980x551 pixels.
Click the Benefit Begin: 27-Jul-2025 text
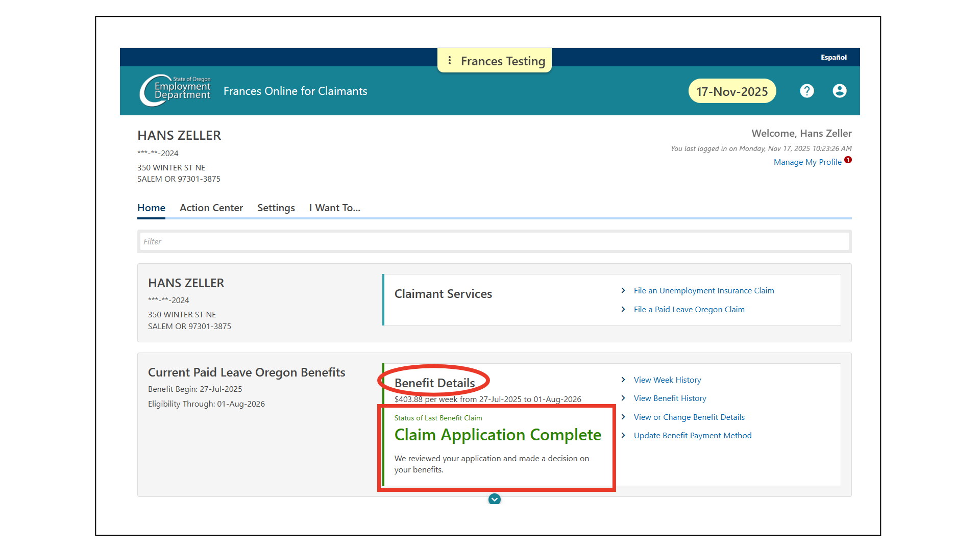(x=195, y=389)
